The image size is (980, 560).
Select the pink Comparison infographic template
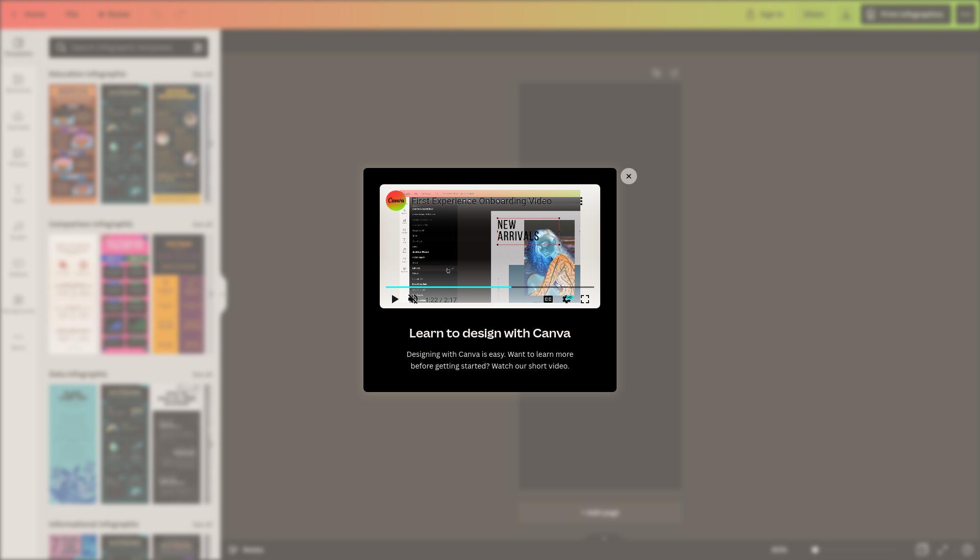[x=125, y=294]
